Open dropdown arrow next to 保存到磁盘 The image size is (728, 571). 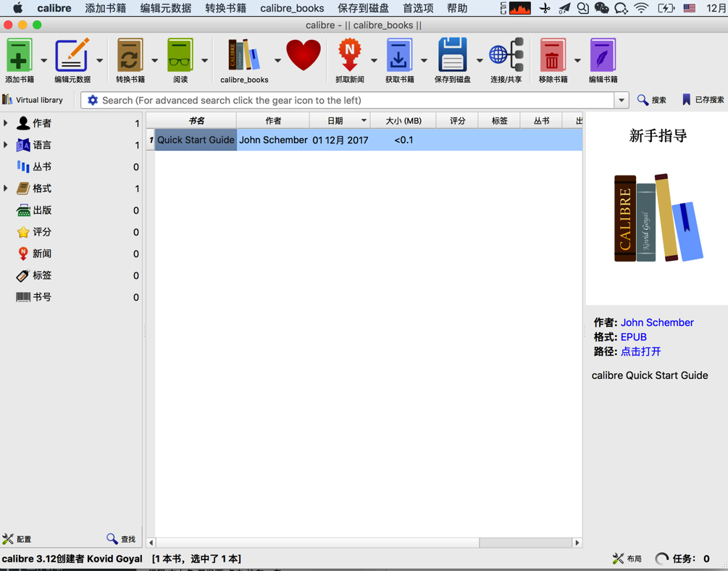pyautogui.click(x=479, y=60)
